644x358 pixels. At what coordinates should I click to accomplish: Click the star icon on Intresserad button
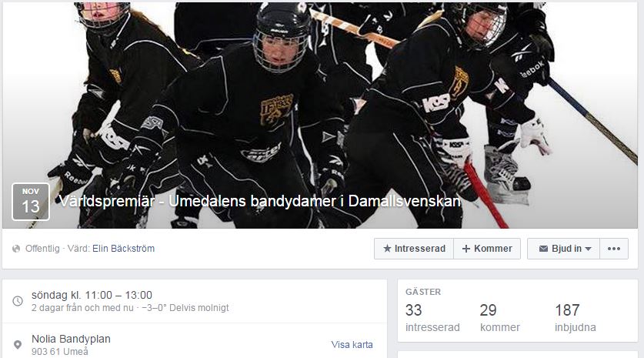pyautogui.click(x=387, y=249)
